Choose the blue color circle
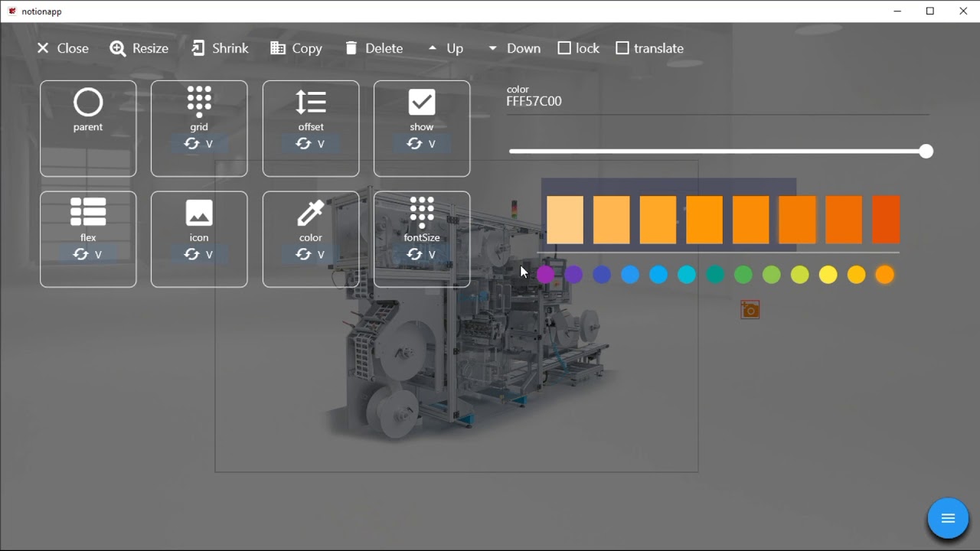Screen dimensions: 980x551 (630, 275)
